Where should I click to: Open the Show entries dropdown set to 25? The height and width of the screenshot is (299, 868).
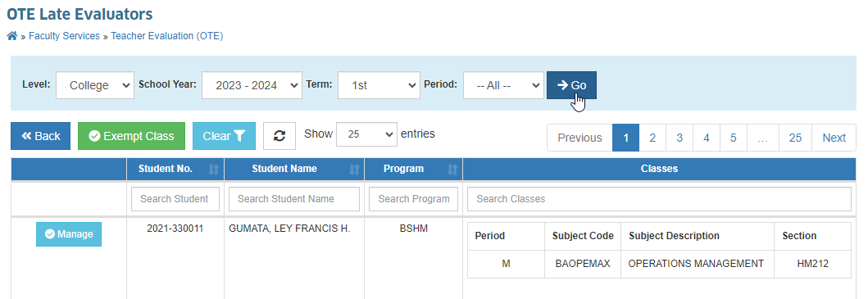[366, 134]
